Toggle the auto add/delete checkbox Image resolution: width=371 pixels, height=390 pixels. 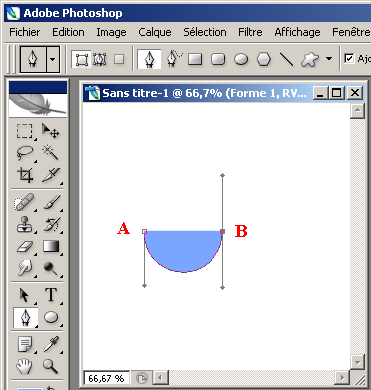[x=349, y=58]
